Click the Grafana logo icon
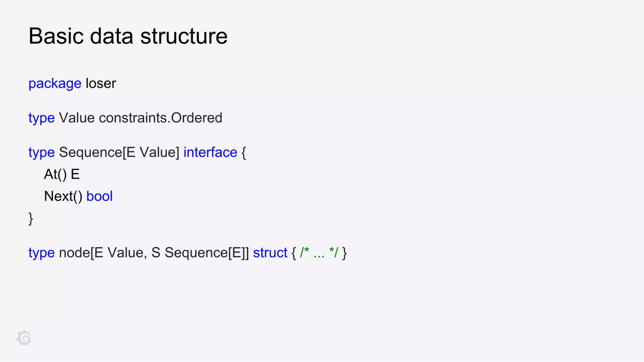The image size is (644, 362). coord(24,338)
